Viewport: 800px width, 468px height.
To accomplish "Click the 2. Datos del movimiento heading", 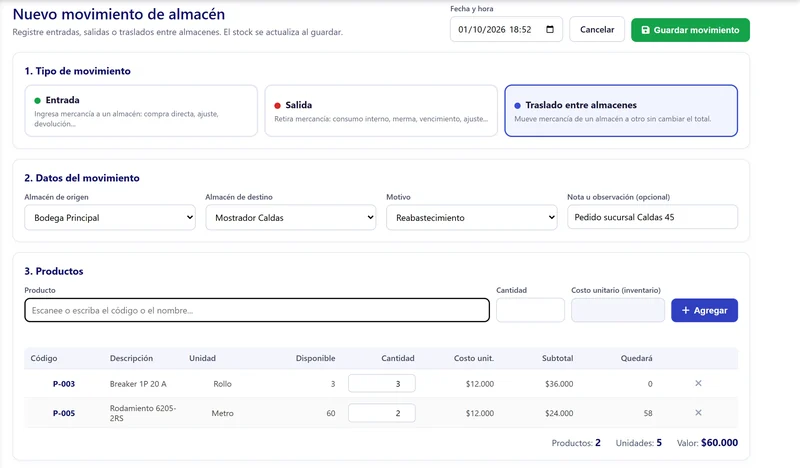I will [x=82, y=178].
